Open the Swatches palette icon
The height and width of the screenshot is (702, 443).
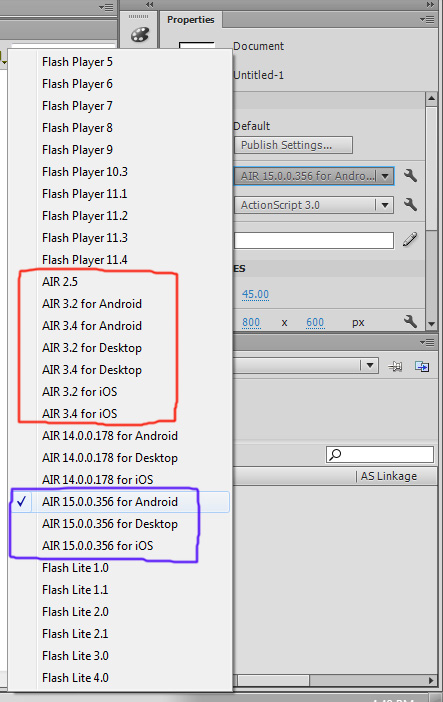pyautogui.click(x=139, y=34)
